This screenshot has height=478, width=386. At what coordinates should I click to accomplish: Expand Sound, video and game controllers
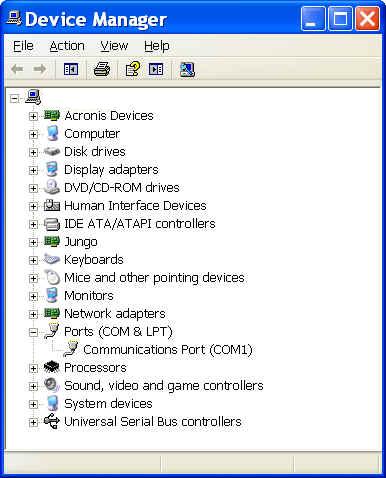pos(33,386)
